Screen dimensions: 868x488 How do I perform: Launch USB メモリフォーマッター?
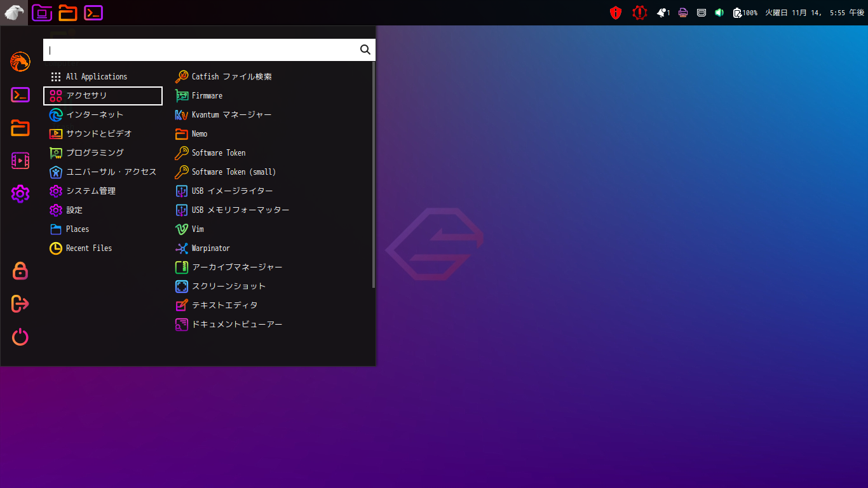tap(270, 210)
